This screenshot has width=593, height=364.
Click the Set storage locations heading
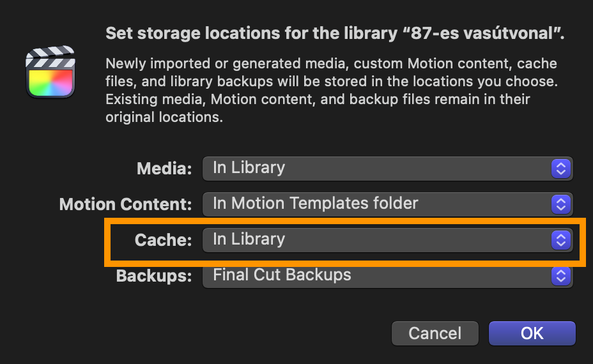click(x=335, y=33)
